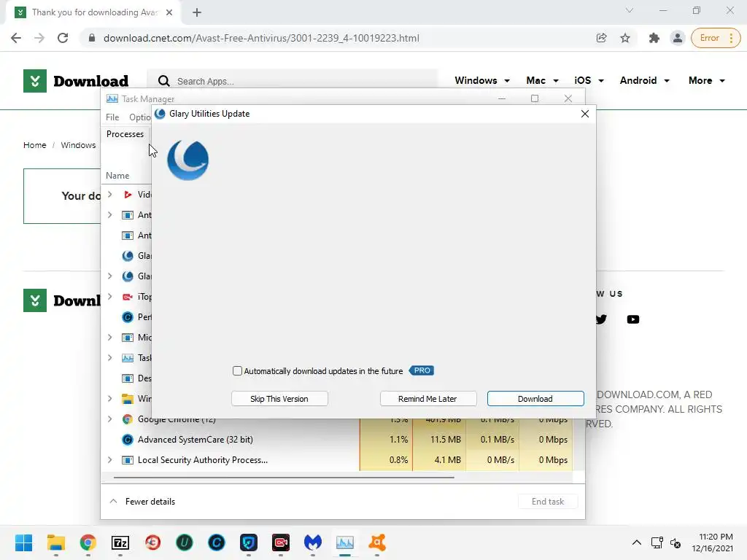The image size is (747, 560).
Task: Click the Download button in Glary Utilities Update
Action: pos(535,399)
